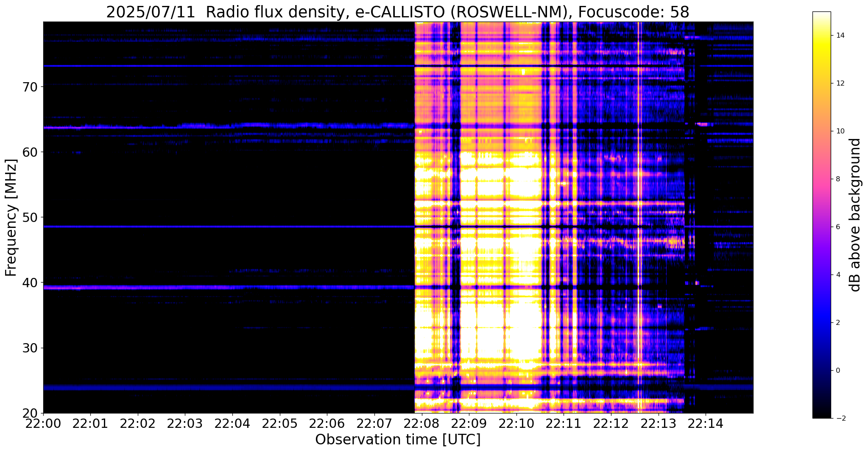
Task: Click the 22:07 time tick label
Action: (374, 423)
